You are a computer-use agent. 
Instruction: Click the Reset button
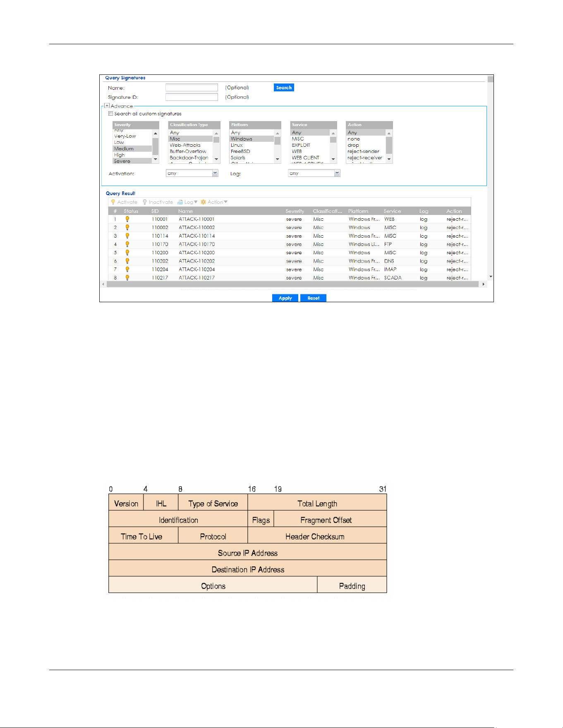[x=313, y=298]
